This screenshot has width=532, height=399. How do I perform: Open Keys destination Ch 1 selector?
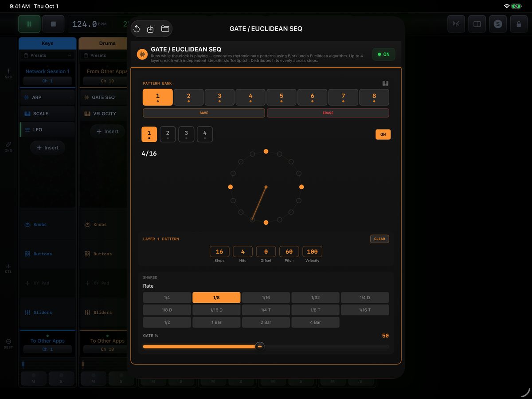[47, 349]
